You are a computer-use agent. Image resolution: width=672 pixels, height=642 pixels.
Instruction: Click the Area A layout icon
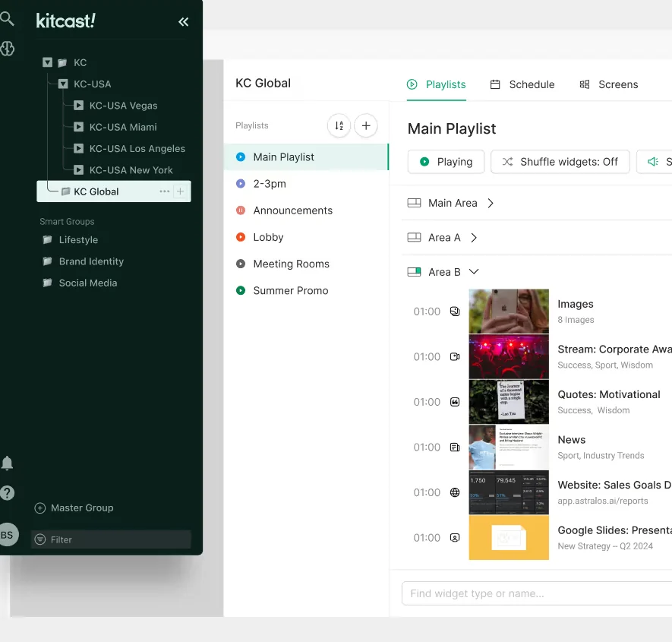pos(414,237)
